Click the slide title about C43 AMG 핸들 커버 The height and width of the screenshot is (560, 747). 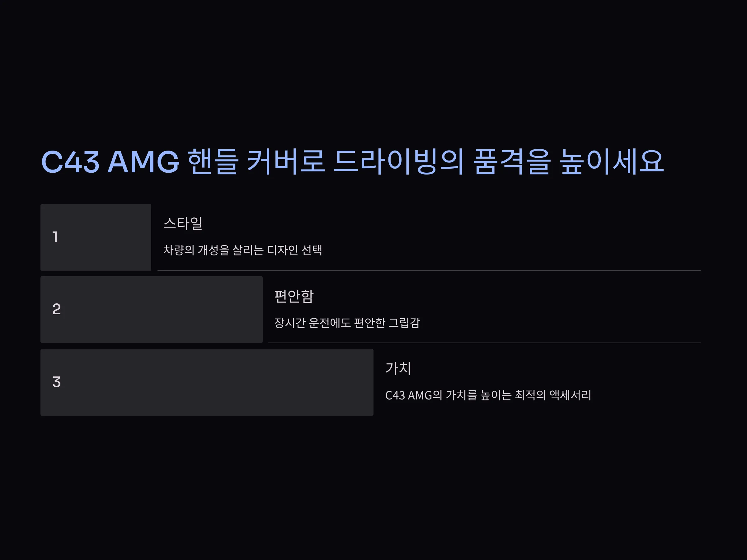[x=352, y=162]
